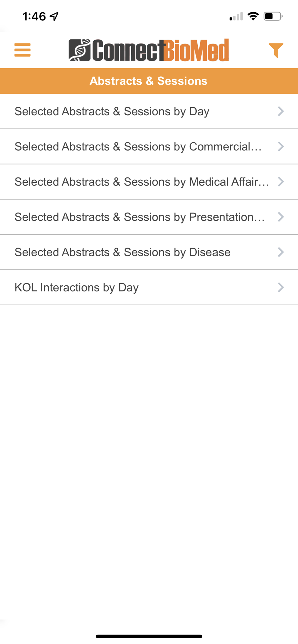The width and height of the screenshot is (298, 644).
Task: Expand chevron for Sessions by Disease
Action: [281, 252]
